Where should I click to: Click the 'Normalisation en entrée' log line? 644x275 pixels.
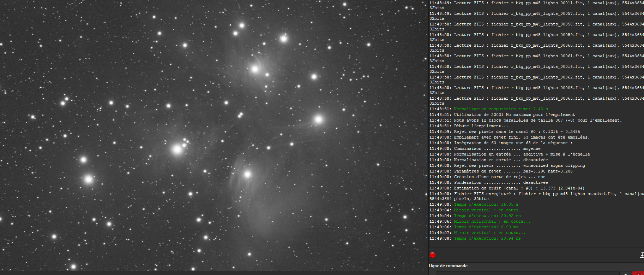510,154
